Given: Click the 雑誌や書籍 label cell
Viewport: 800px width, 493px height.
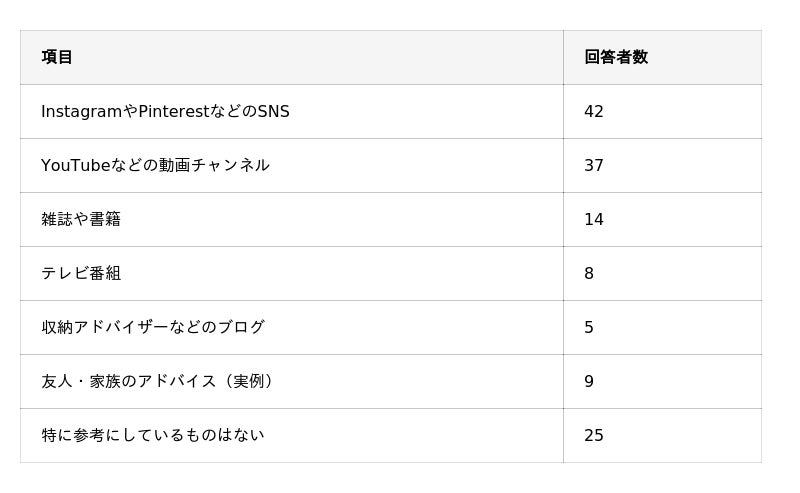Looking at the screenshot, I should (x=81, y=219).
